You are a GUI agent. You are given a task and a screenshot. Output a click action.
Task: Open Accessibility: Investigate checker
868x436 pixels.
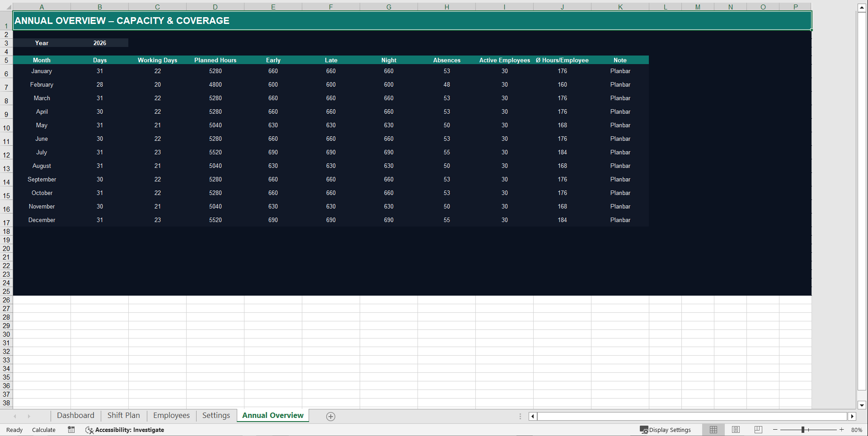(125, 430)
